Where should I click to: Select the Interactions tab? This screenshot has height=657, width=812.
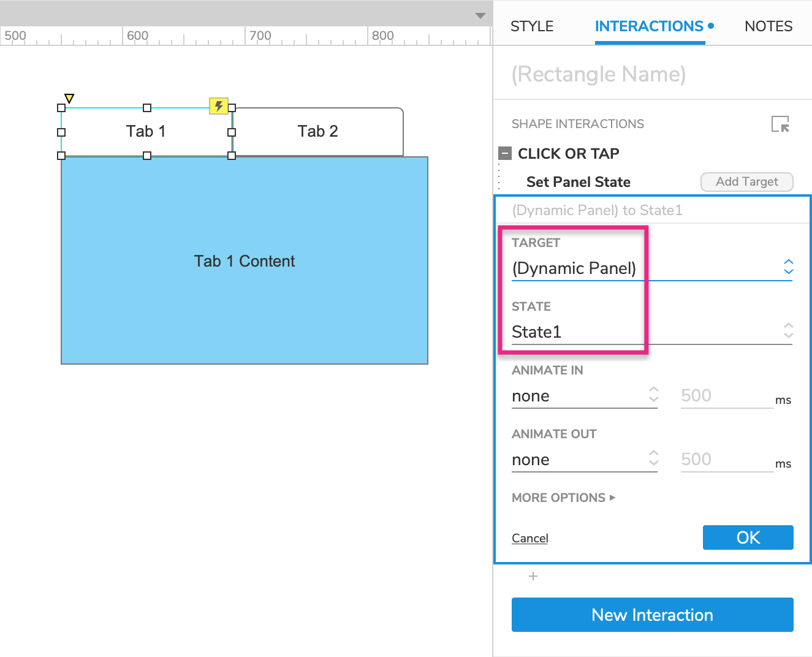(x=650, y=26)
